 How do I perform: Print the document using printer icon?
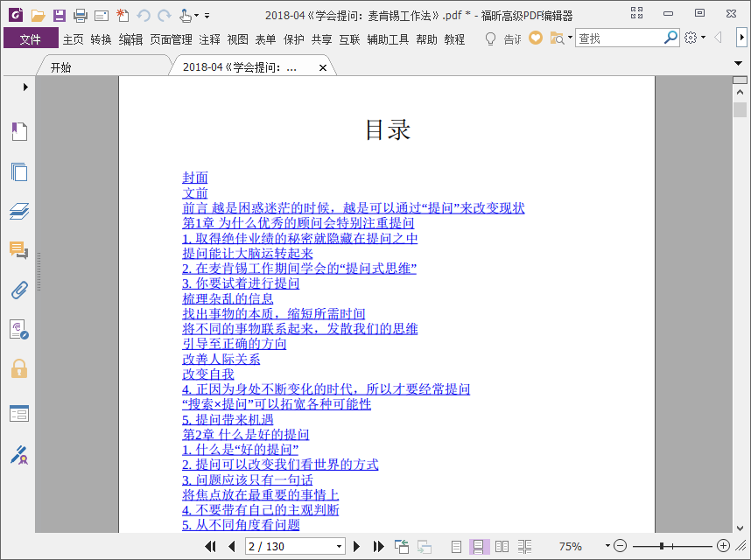click(x=81, y=16)
